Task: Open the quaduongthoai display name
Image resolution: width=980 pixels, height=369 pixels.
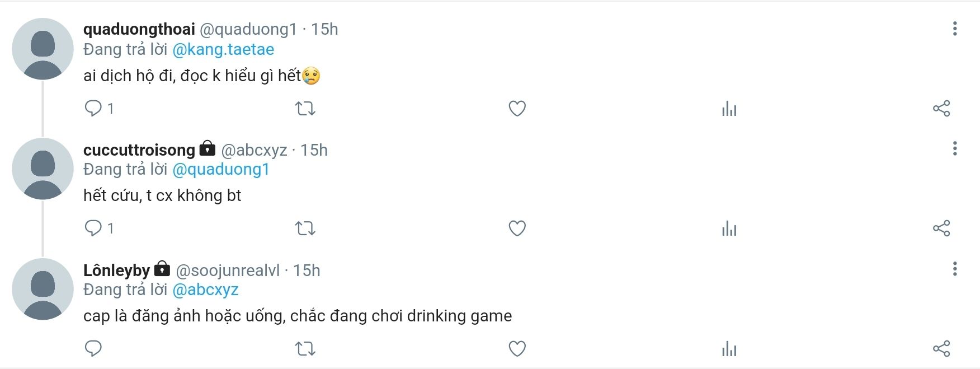Action: [139, 29]
